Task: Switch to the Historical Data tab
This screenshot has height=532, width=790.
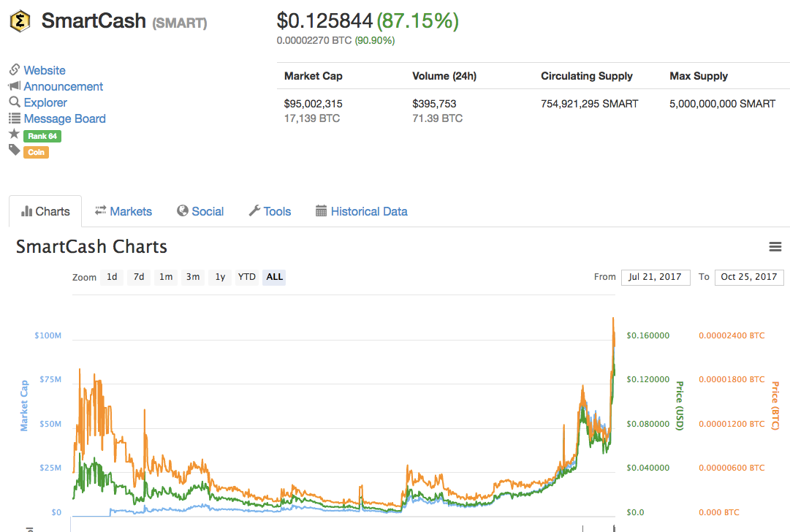Action: [x=361, y=212]
